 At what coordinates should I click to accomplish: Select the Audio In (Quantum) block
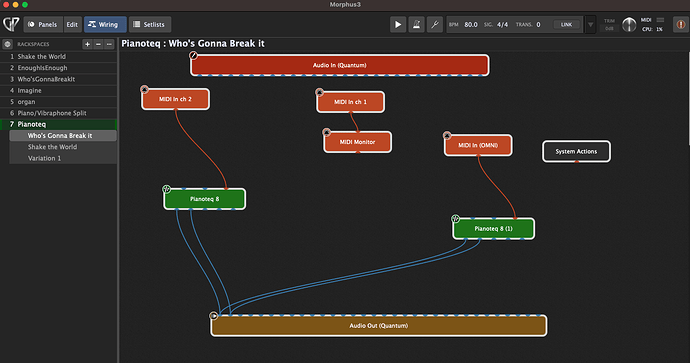click(x=340, y=65)
